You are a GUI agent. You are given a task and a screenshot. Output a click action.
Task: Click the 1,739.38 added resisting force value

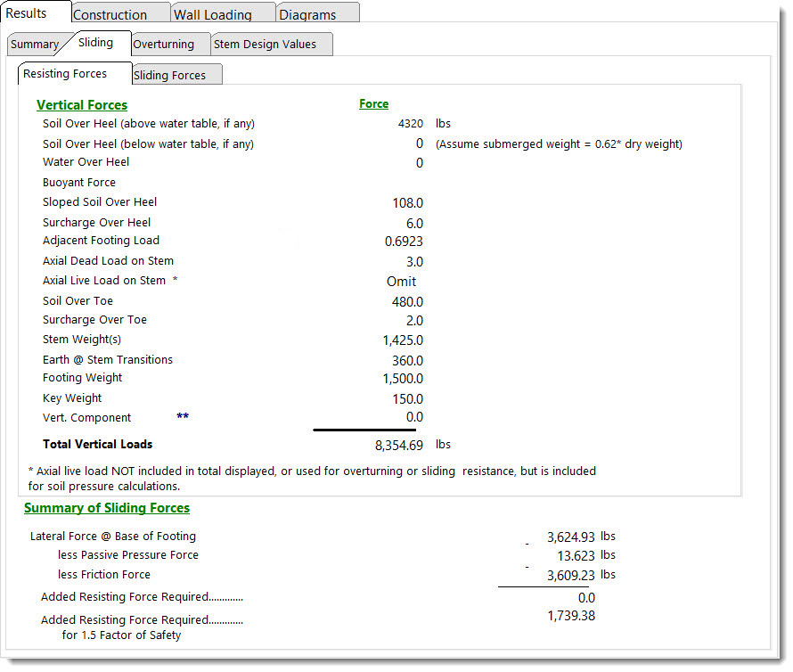click(x=571, y=616)
